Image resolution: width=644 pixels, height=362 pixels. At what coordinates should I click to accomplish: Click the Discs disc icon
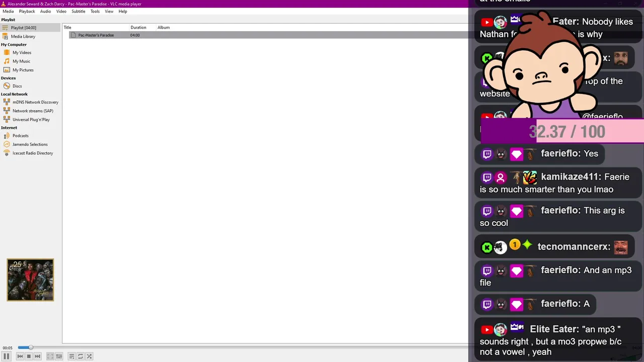(7, 86)
